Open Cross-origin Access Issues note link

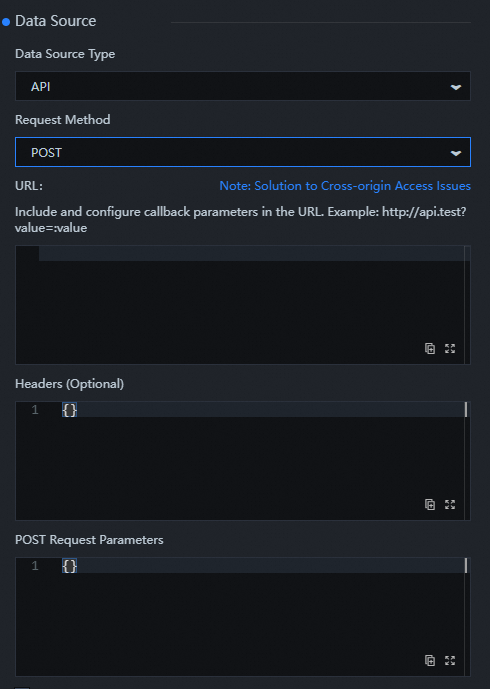[345, 186]
